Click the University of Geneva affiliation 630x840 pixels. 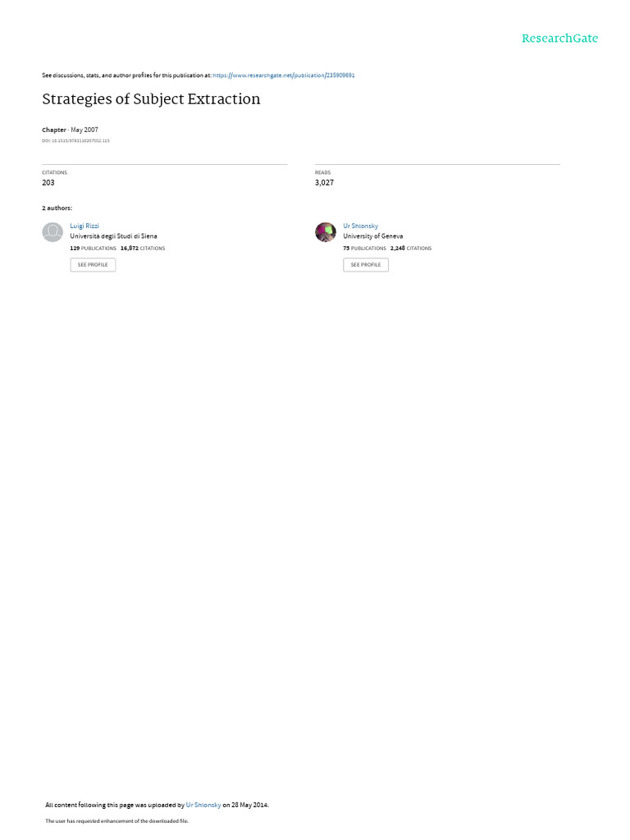(x=373, y=236)
